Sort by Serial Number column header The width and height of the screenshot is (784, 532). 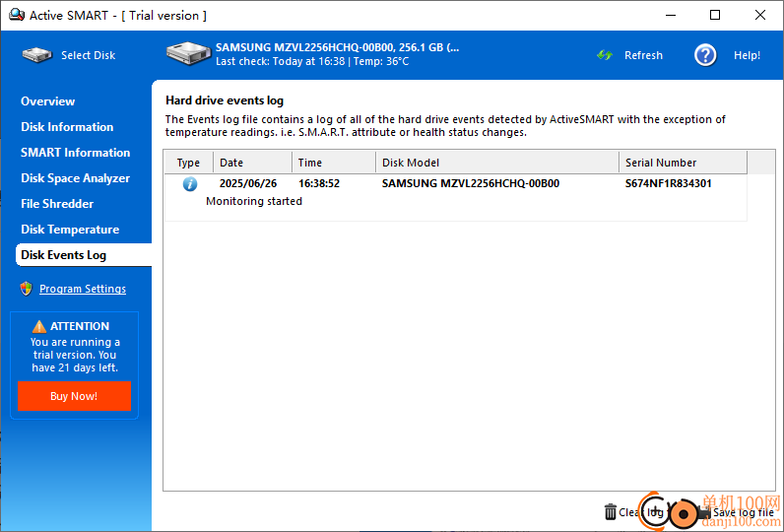click(683, 163)
